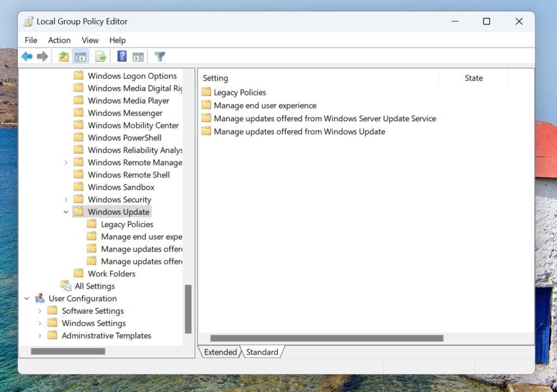Toggle the Show/Hide Action Pane icon

point(138,57)
